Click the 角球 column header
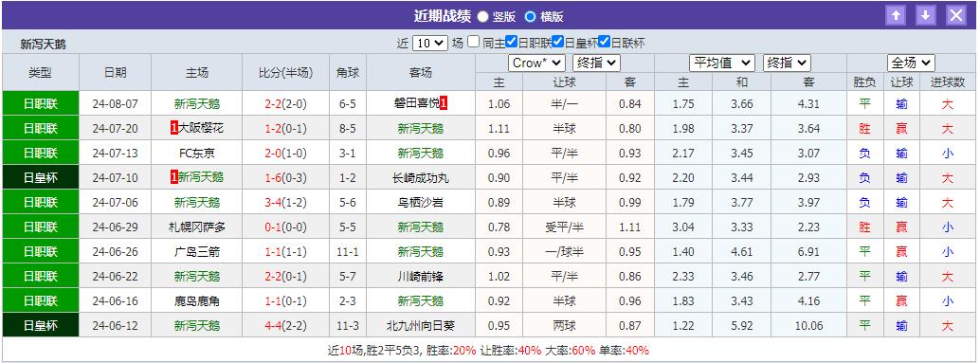 tap(348, 72)
